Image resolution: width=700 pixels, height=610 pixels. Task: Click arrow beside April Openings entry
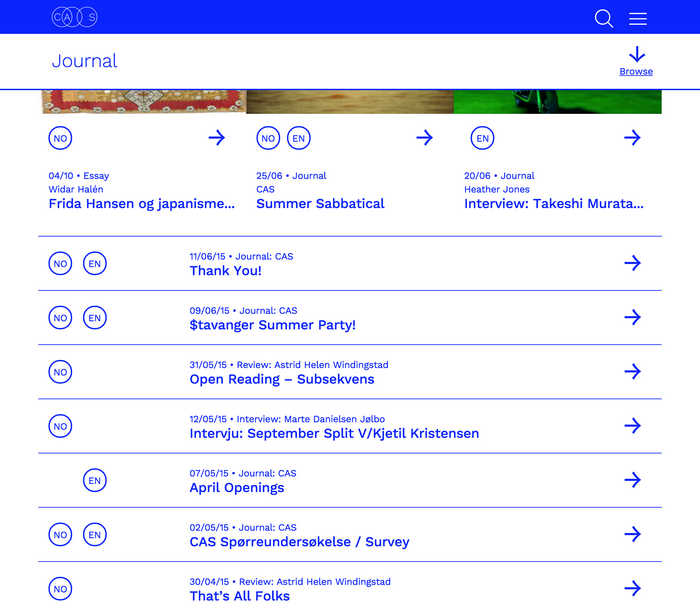[x=632, y=480]
